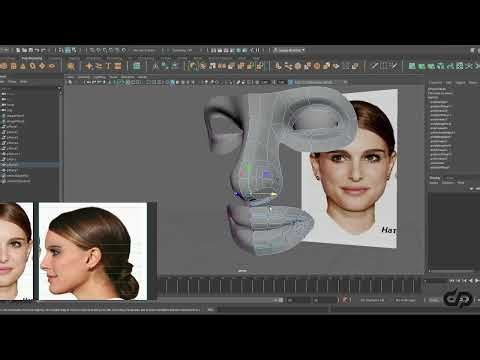Switch to select by object type mode
Screen dimensions: 480x360
point(67,50)
